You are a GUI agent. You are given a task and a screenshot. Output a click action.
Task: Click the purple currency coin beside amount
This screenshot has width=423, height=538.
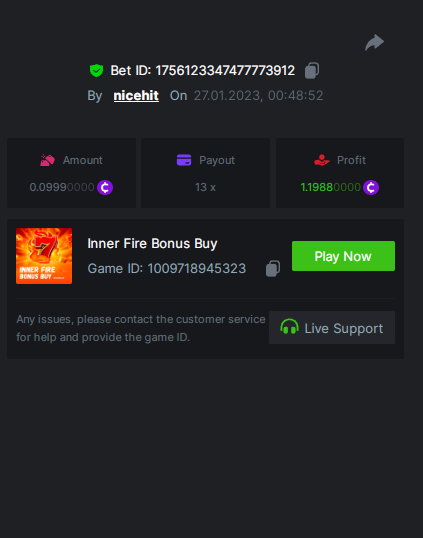click(x=105, y=187)
